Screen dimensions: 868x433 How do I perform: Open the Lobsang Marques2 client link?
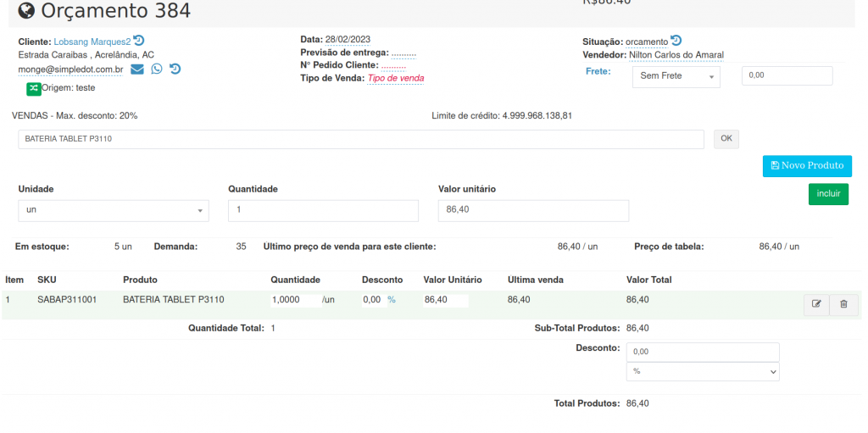(x=92, y=42)
